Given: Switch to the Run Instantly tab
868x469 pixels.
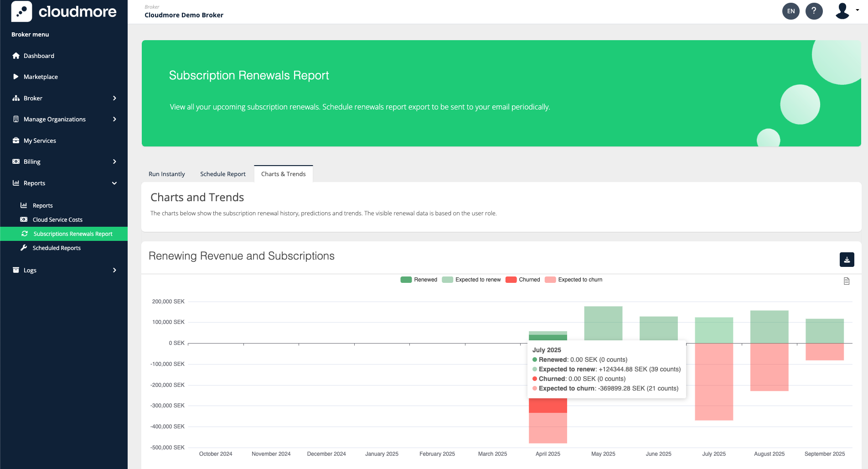Looking at the screenshot, I should 167,174.
